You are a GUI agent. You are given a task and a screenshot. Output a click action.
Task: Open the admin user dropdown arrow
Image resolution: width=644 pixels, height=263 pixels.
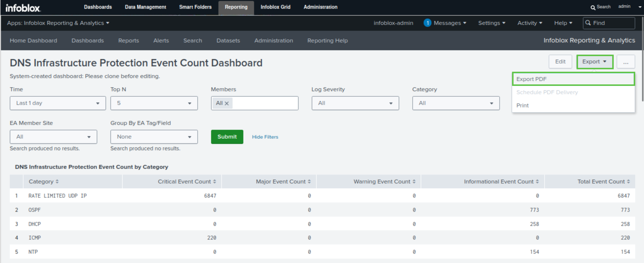(640, 7)
